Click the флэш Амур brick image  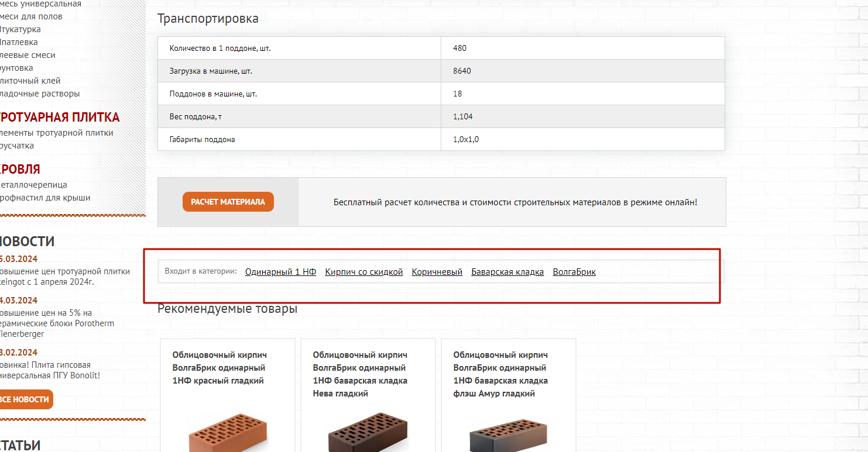[509, 433]
